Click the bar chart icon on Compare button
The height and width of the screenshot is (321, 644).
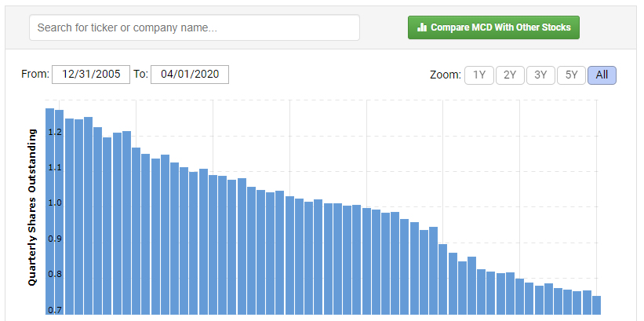pos(422,27)
